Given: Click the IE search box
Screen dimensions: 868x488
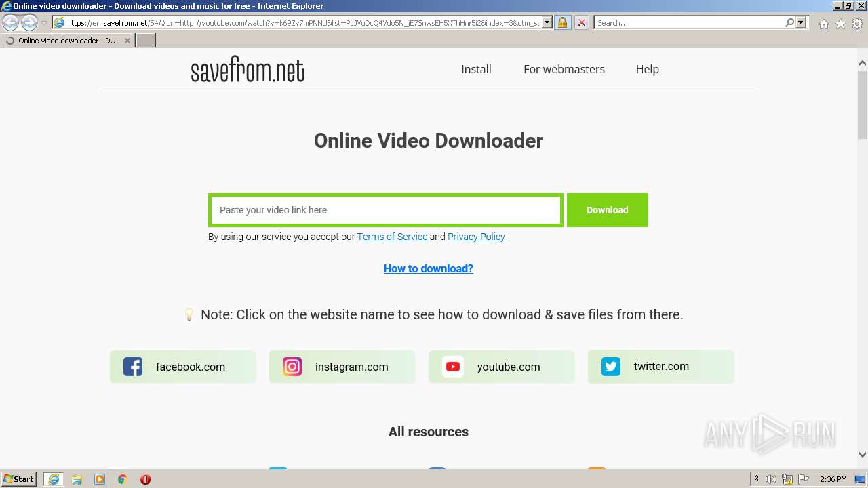Looking at the screenshot, I should coord(688,23).
